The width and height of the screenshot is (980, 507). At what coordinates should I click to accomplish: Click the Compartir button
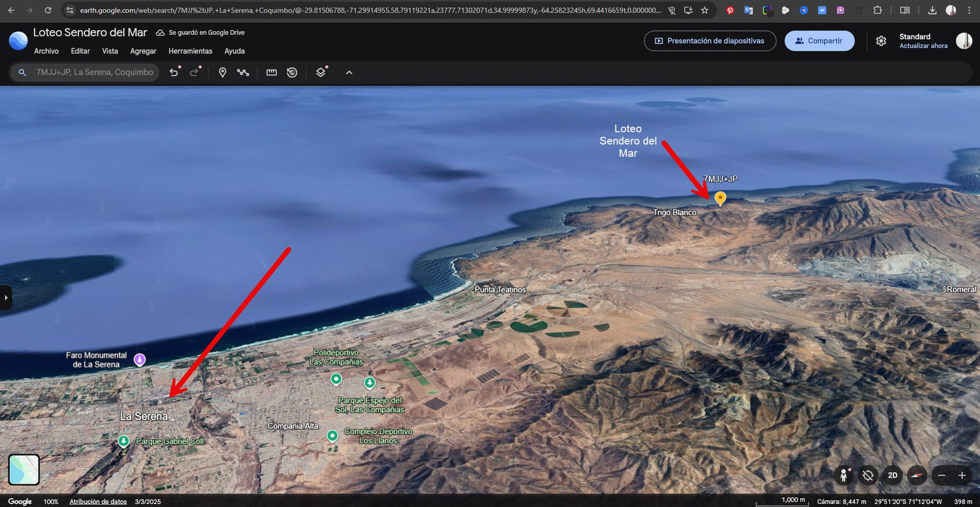tap(819, 41)
